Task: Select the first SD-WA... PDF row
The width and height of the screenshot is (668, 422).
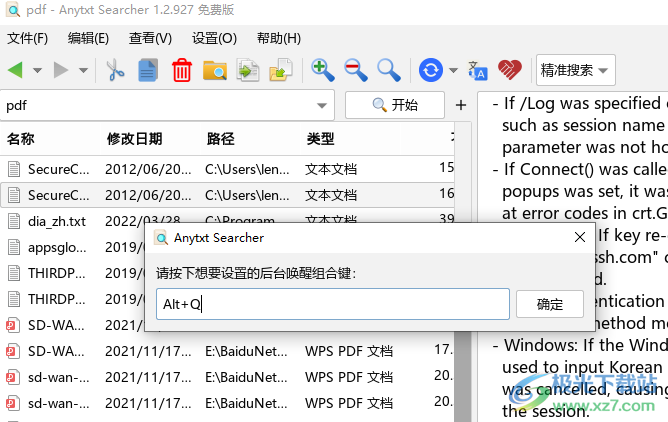Action: pyautogui.click(x=72, y=325)
